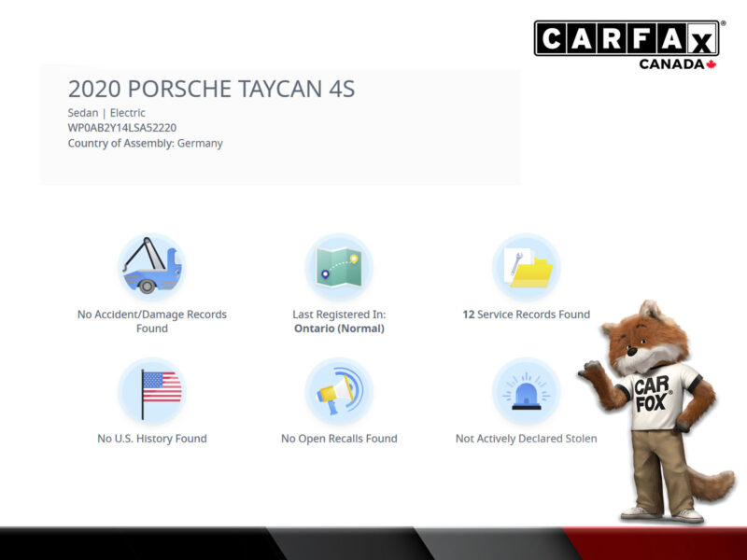Viewport: 747px width, 560px height.
Task: Click the blue siren stolen status icon
Action: point(526,391)
